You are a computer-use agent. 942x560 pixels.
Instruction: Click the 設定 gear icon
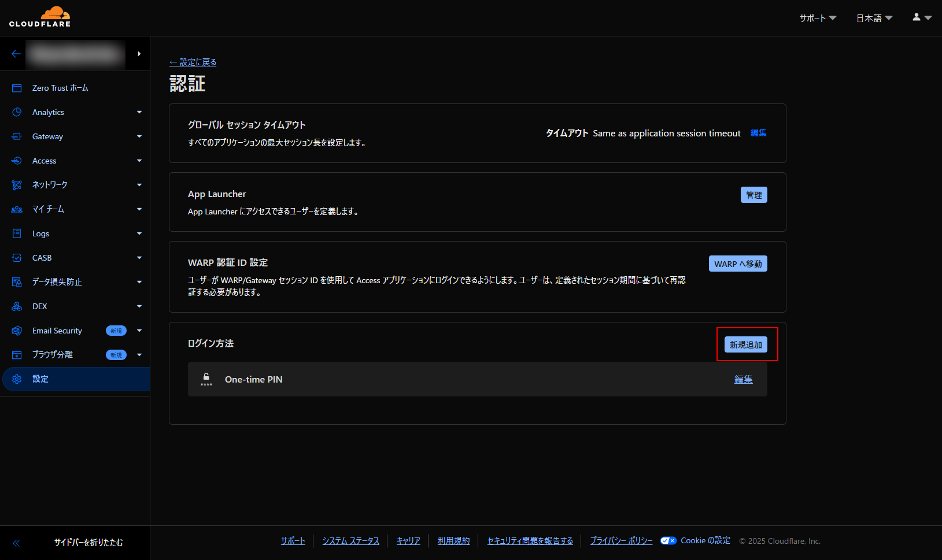17,379
